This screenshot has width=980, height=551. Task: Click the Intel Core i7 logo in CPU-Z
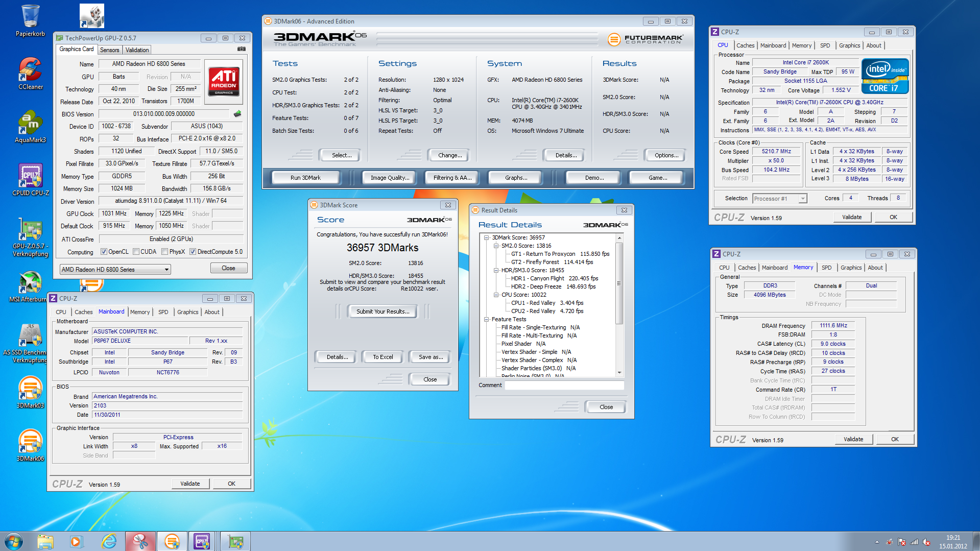(x=885, y=76)
